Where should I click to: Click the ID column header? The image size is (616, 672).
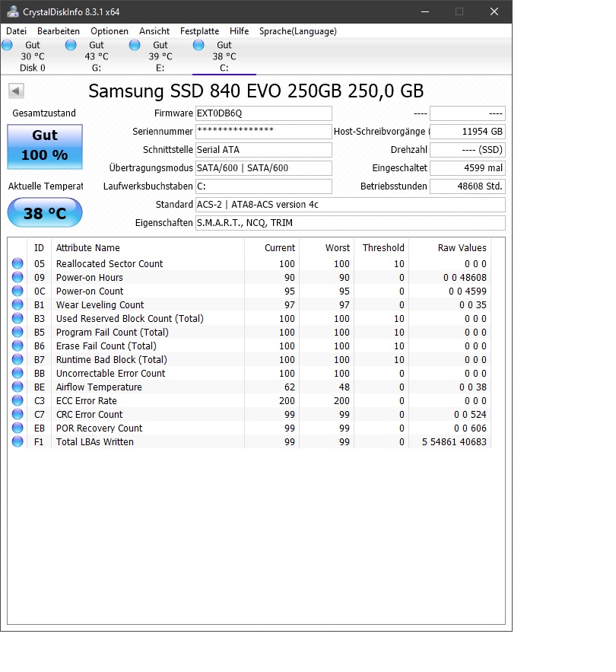coord(39,247)
